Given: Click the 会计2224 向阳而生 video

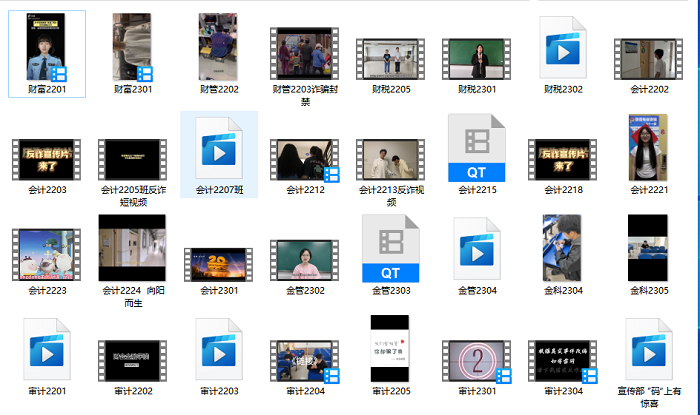Looking at the screenshot, I should (132, 247).
